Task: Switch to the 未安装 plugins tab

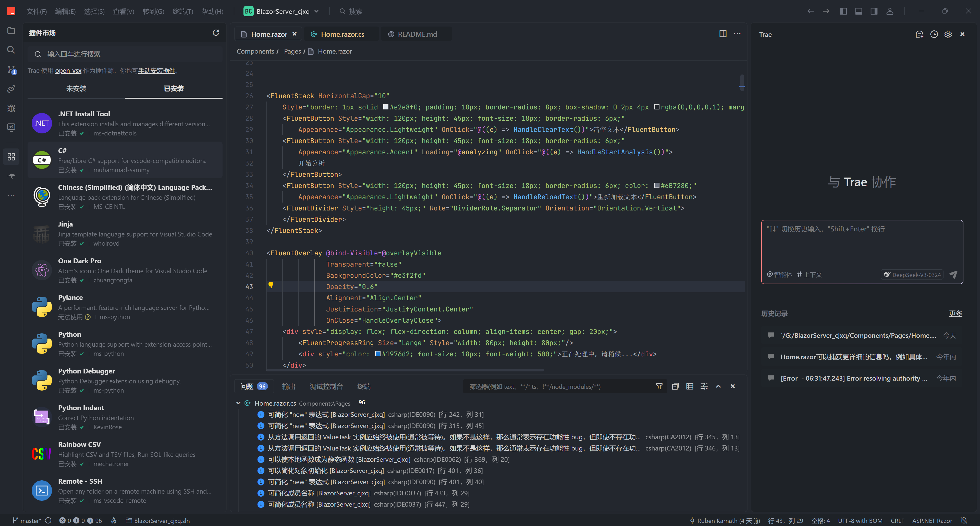Action: [76, 88]
